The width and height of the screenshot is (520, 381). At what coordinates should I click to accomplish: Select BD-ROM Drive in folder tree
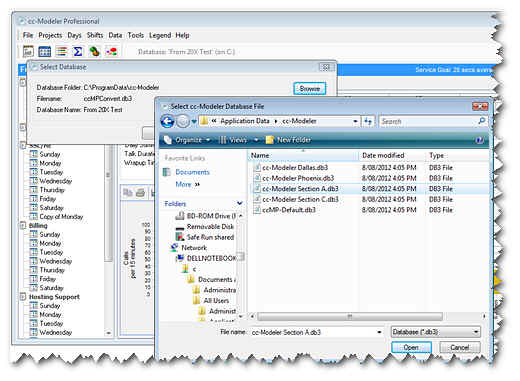(x=211, y=216)
